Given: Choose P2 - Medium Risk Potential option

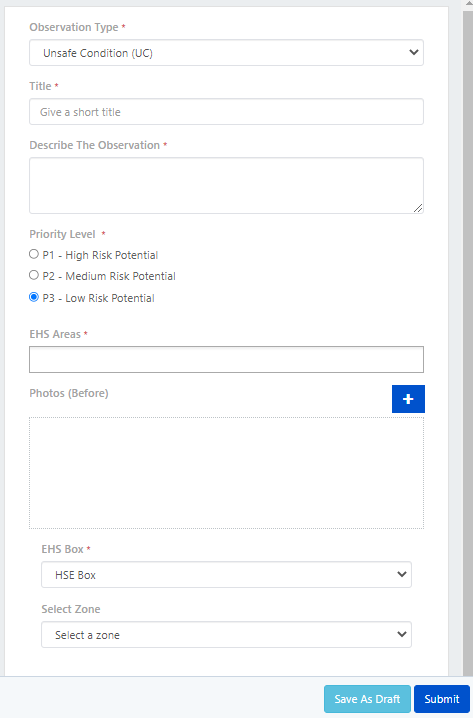Looking at the screenshot, I should click(x=34, y=275).
